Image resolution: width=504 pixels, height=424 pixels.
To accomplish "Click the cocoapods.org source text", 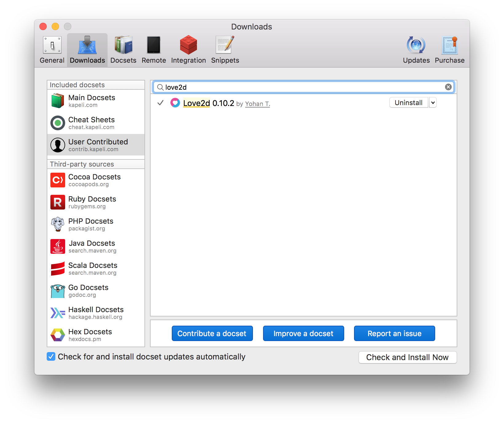I will tap(89, 184).
